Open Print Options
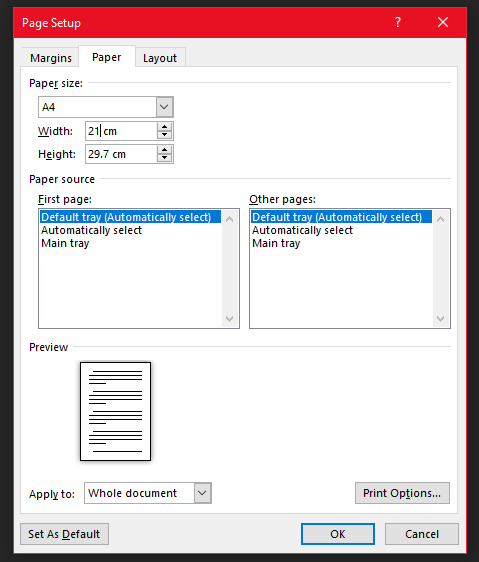479x562 pixels. coord(402,493)
